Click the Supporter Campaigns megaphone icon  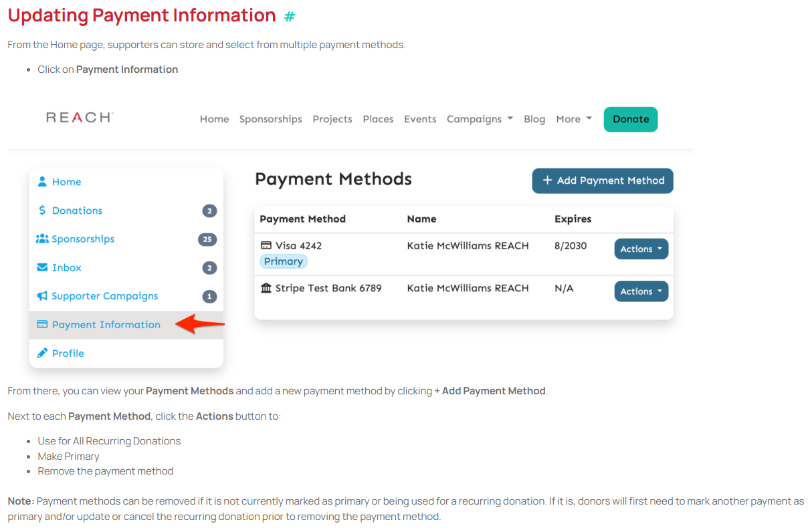pos(42,296)
